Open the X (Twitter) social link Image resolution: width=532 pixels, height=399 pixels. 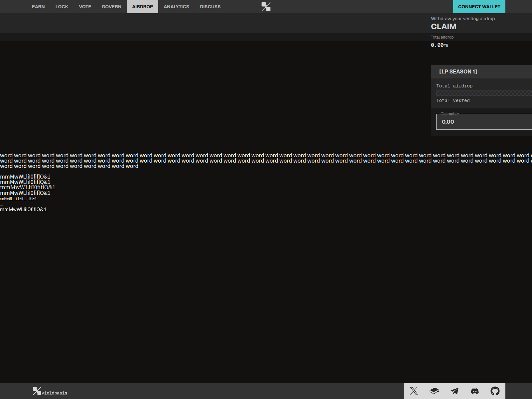pyautogui.click(x=414, y=391)
